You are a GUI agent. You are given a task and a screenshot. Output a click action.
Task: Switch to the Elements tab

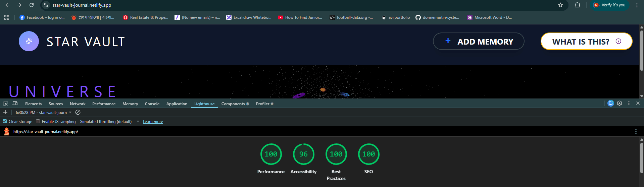pos(33,104)
